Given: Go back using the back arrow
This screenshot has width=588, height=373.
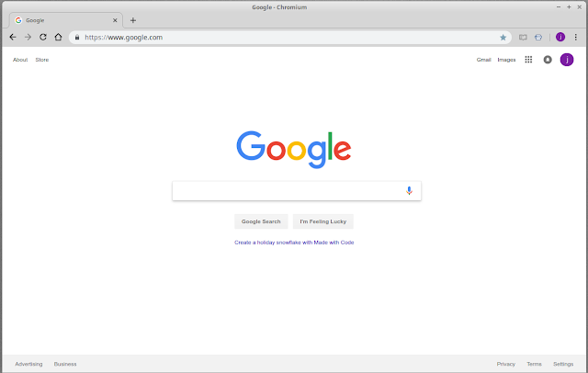Looking at the screenshot, I should click(x=13, y=37).
